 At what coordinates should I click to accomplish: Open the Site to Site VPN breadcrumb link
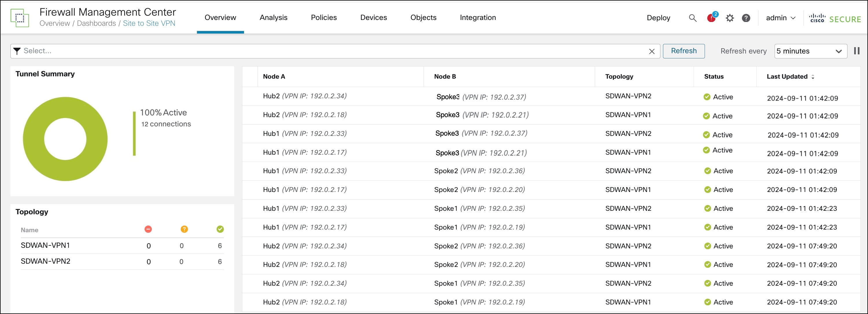149,23
